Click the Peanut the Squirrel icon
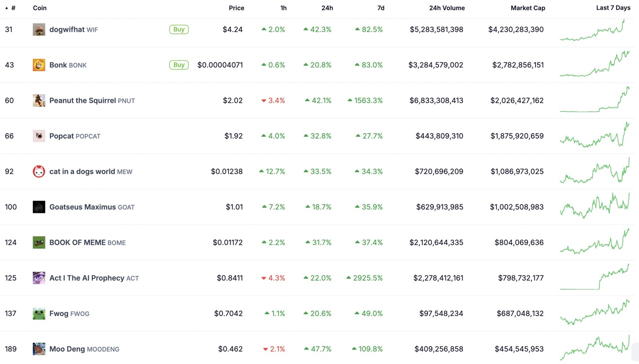 39,100
